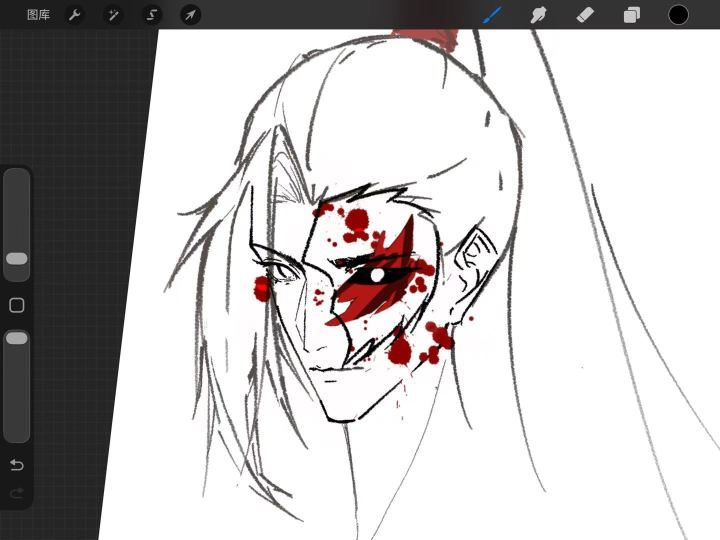Click the brush opacity slider handle

click(17, 338)
